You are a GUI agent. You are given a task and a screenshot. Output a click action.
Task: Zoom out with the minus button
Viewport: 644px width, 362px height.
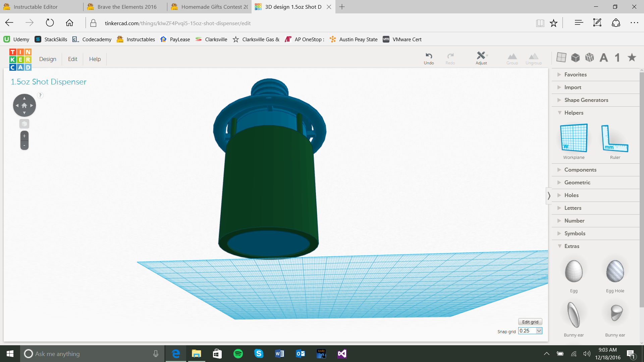[24, 145]
